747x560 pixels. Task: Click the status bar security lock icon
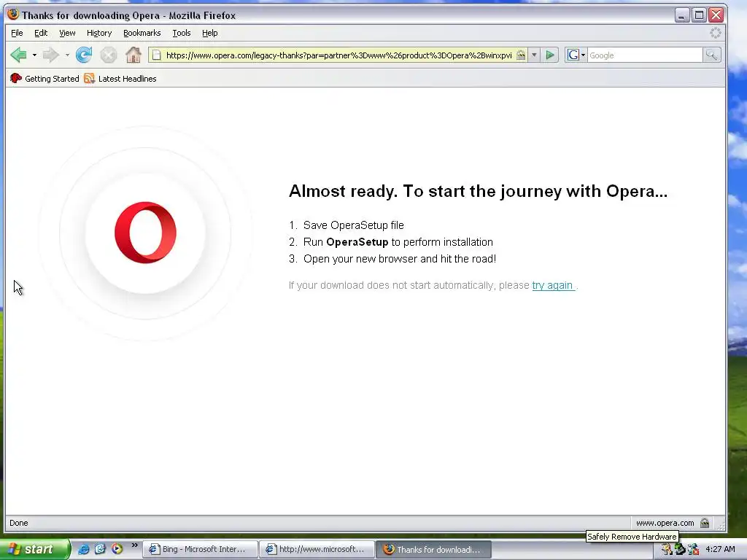[705, 523]
